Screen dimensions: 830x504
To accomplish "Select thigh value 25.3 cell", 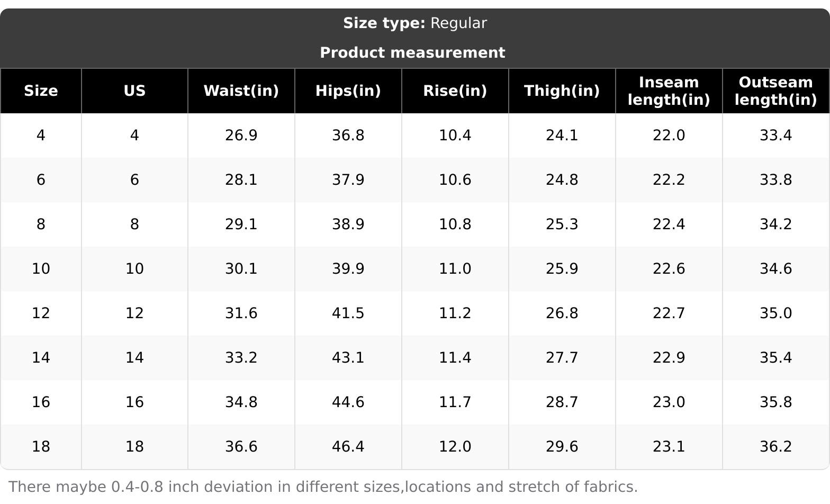I will tap(562, 224).
